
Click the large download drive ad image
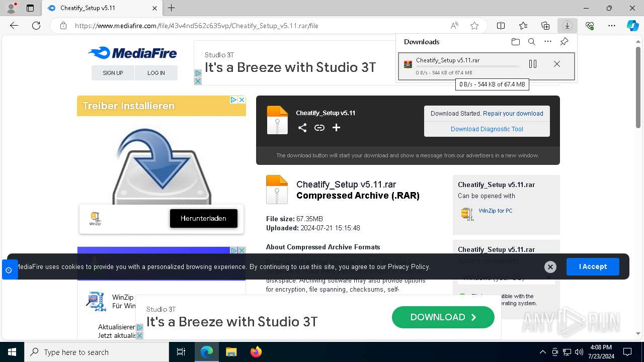pyautogui.click(x=162, y=166)
